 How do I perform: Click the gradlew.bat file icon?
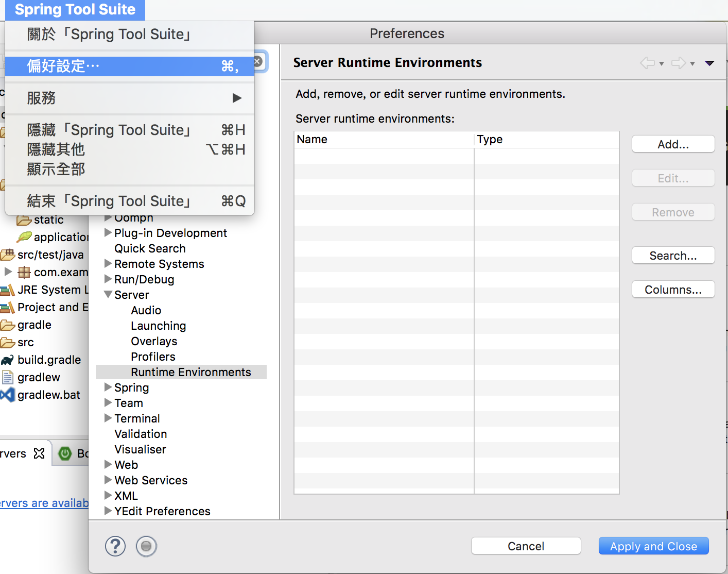[x=7, y=395]
